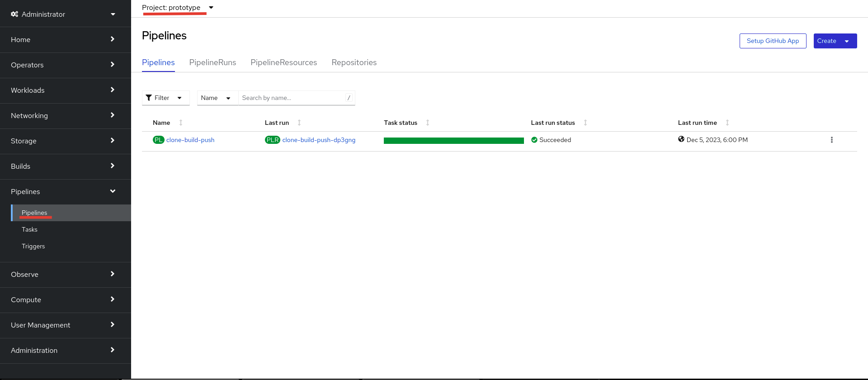Screen dimensions: 868x380
Task: Open the Filter dropdown
Action: (x=165, y=98)
